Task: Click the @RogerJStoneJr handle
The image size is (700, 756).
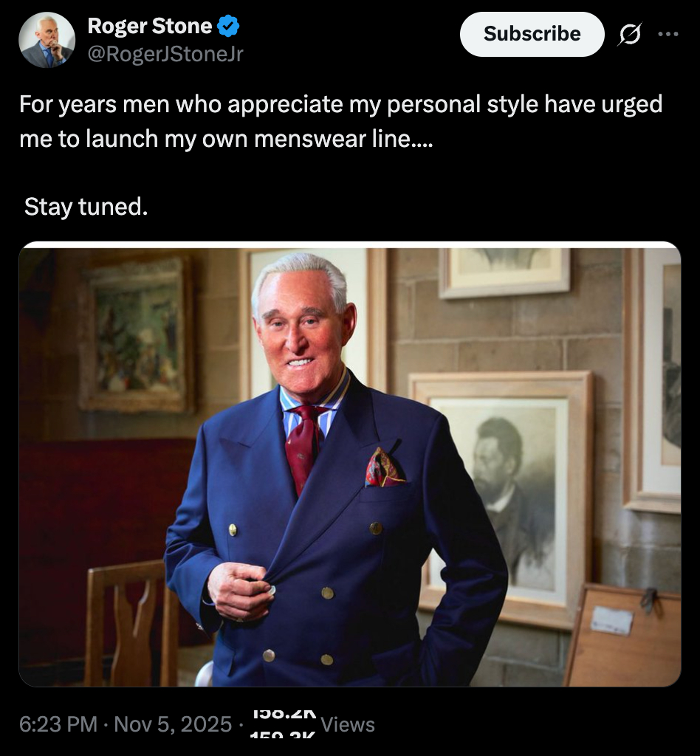Action: (x=165, y=54)
